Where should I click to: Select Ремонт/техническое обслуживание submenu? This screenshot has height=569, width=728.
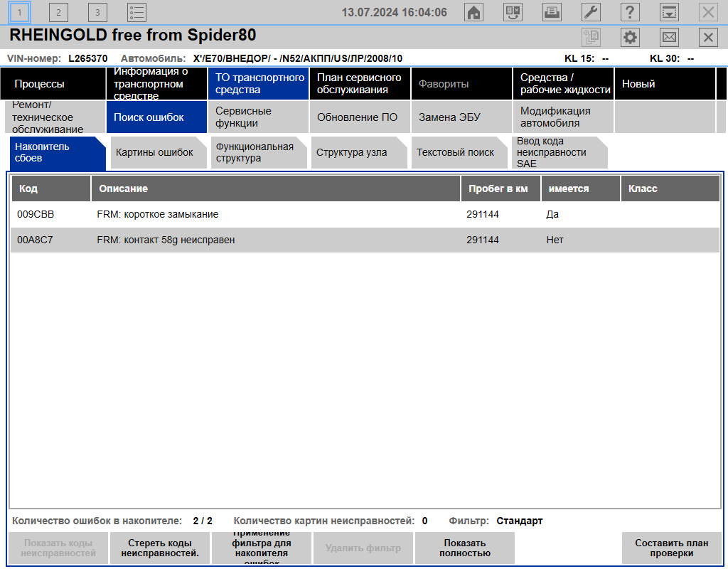coord(55,117)
